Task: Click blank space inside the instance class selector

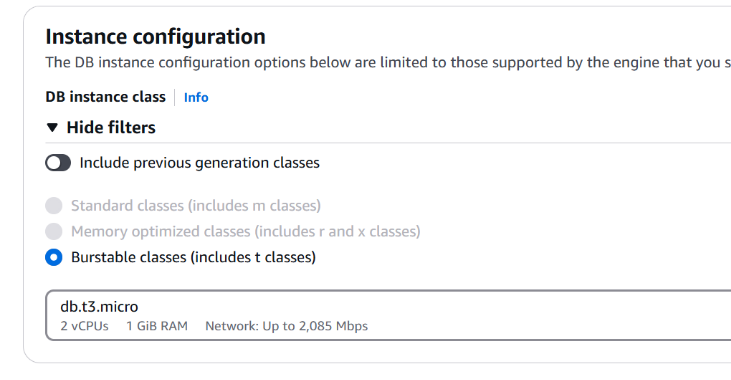Action: coord(536,315)
